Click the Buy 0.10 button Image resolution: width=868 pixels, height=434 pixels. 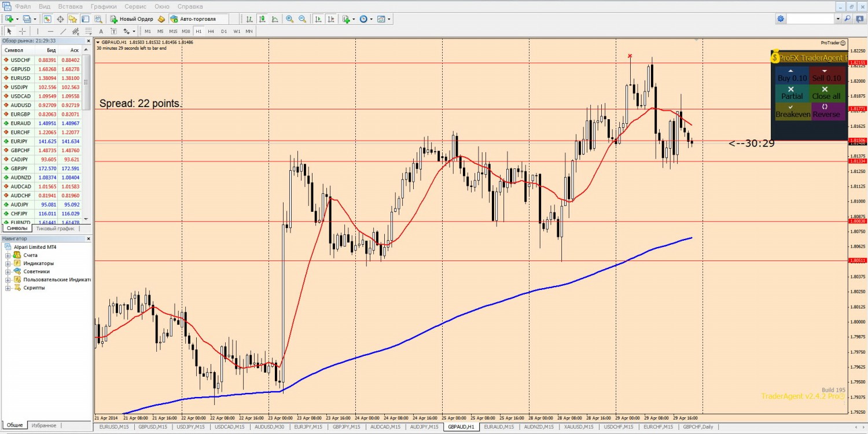coord(792,75)
